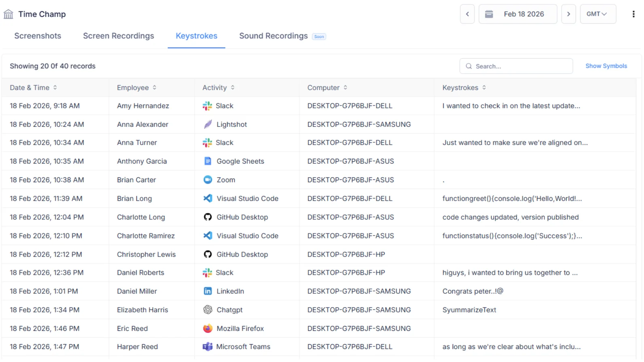The width and height of the screenshot is (644, 362).
Task: Go to next date with right arrow
Action: [x=568, y=14]
